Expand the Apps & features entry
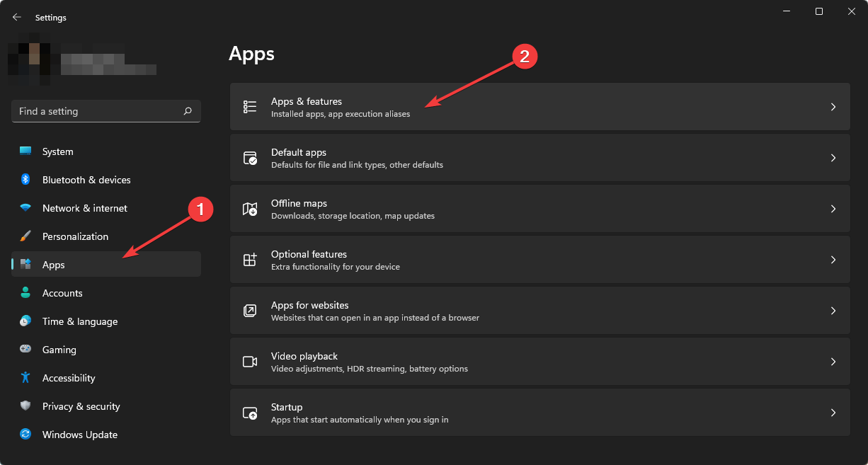The width and height of the screenshot is (868, 465). click(833, 106)
